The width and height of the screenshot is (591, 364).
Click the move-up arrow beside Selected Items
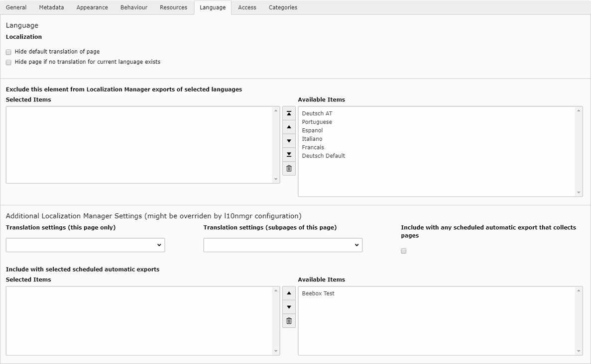tap(289, 127)
